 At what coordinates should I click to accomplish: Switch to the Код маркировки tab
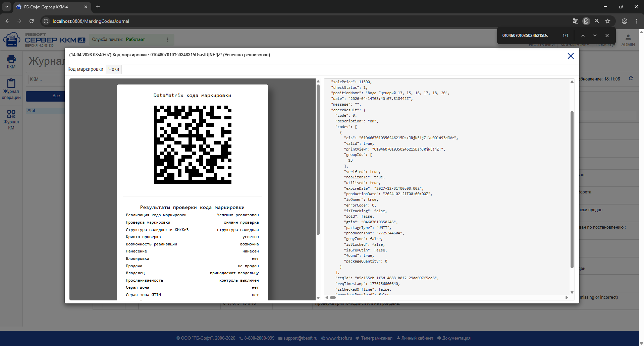[x=86, y=69]
